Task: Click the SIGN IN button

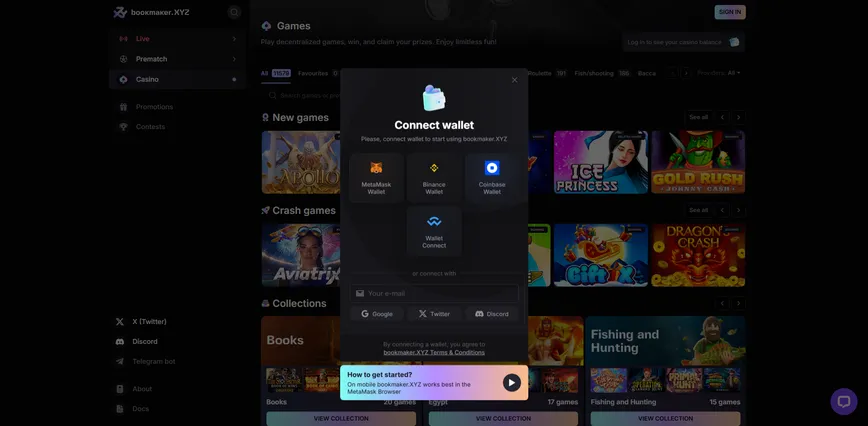Action: pyautogui.click(x=730, y=12)
